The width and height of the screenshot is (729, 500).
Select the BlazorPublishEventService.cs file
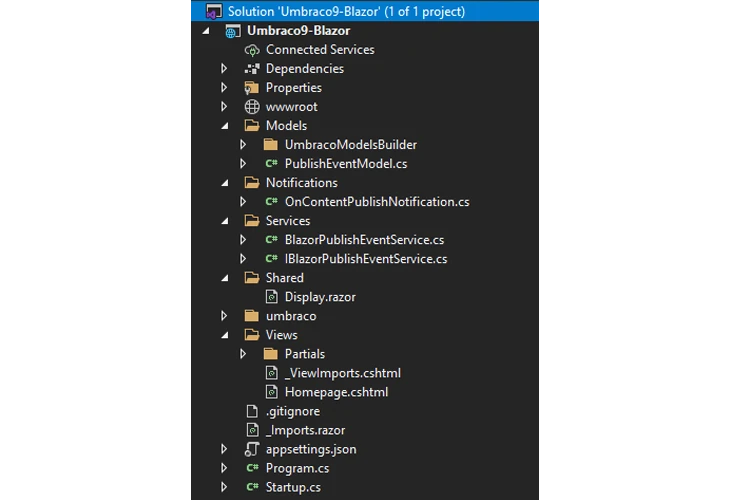coord(364,240)
